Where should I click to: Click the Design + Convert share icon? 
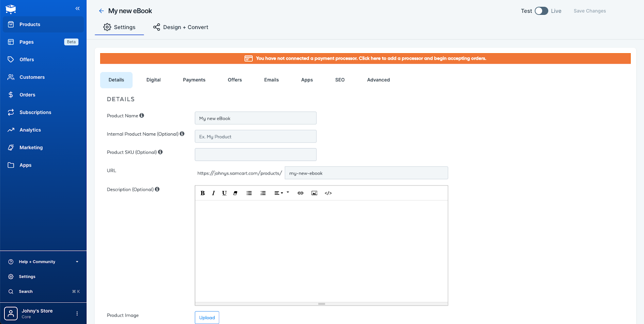point(157,27)
